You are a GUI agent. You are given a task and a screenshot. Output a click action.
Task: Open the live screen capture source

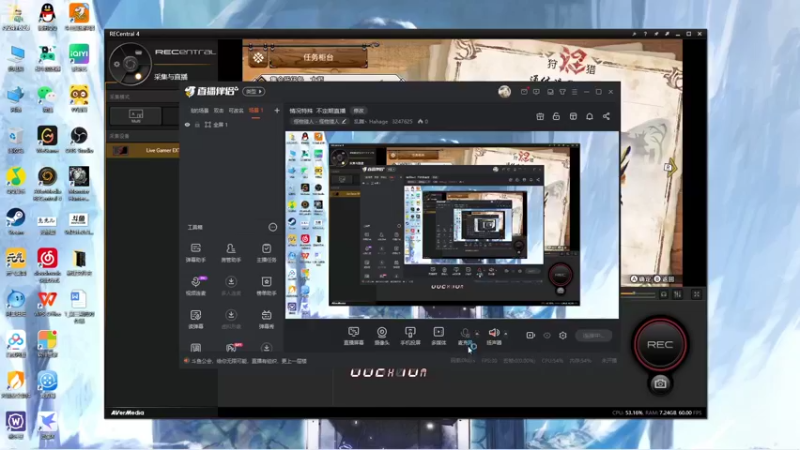click(354, 336)
